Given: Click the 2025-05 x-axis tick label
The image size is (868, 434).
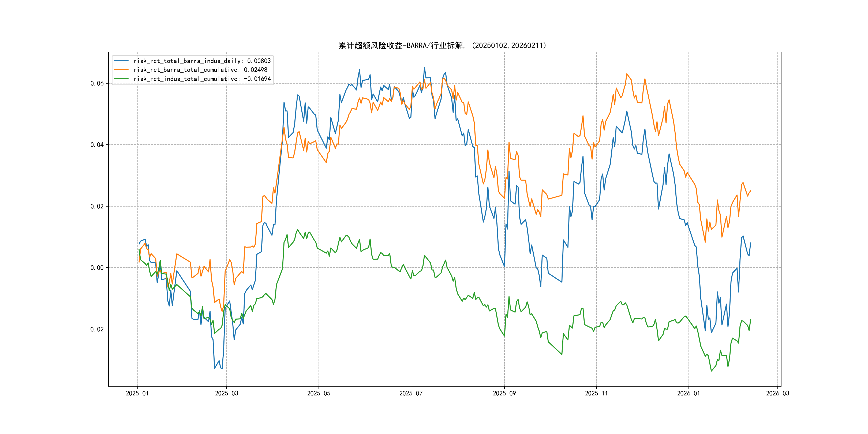Looking at the screenshot, I should 319,393.
